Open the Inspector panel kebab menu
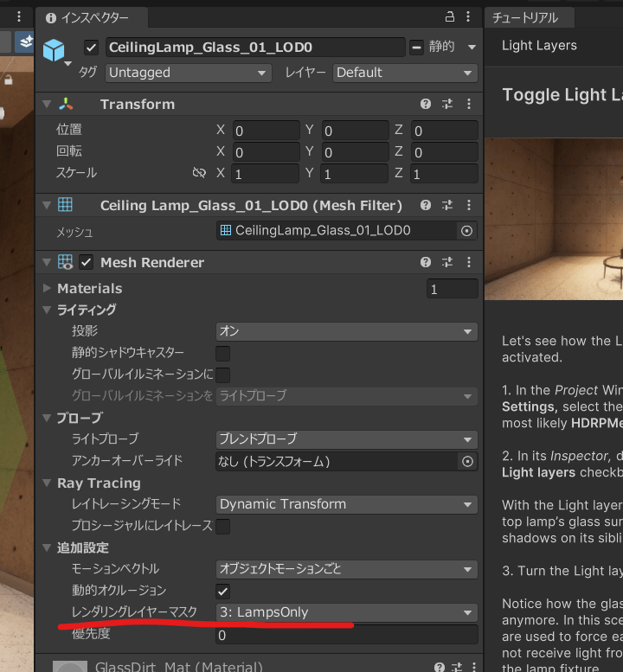Image resolution: width=623 pixels, height=672 pixels. pos(469,17)
